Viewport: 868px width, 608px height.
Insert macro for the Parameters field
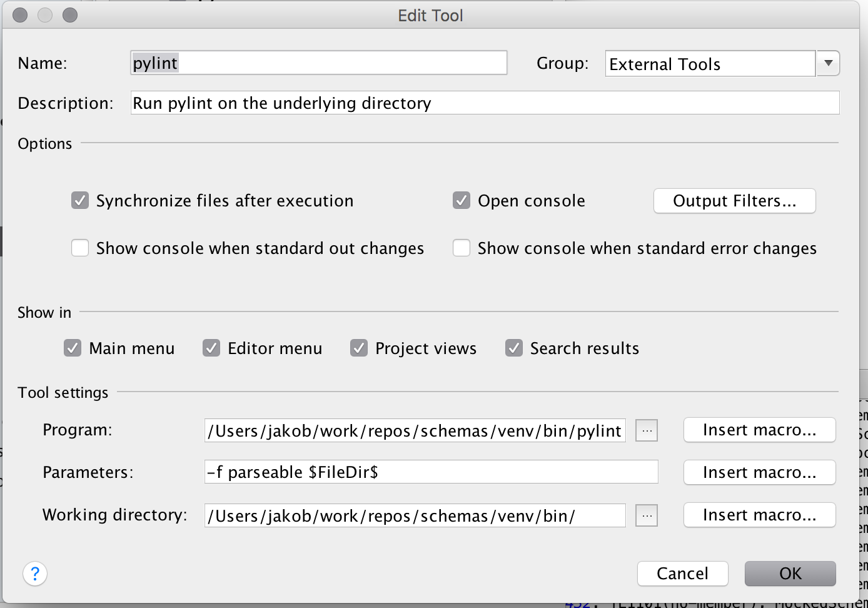pos(759,472)
